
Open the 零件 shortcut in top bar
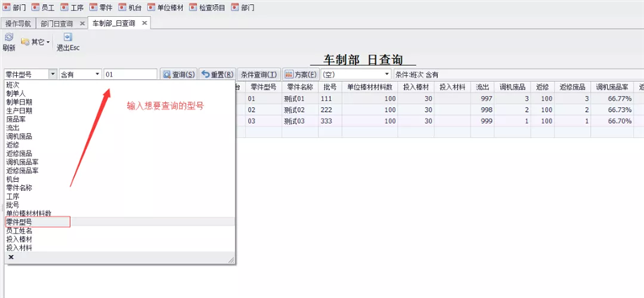click(101, 7)
